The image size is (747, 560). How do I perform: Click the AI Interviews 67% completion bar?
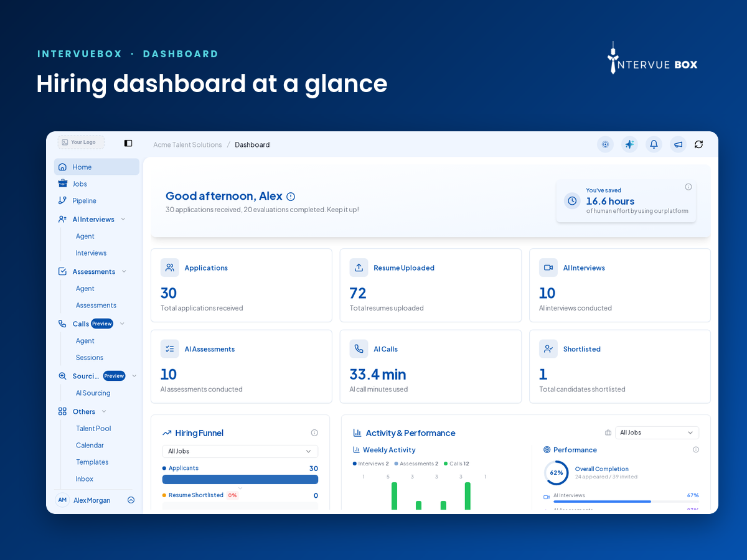[626, 502]
